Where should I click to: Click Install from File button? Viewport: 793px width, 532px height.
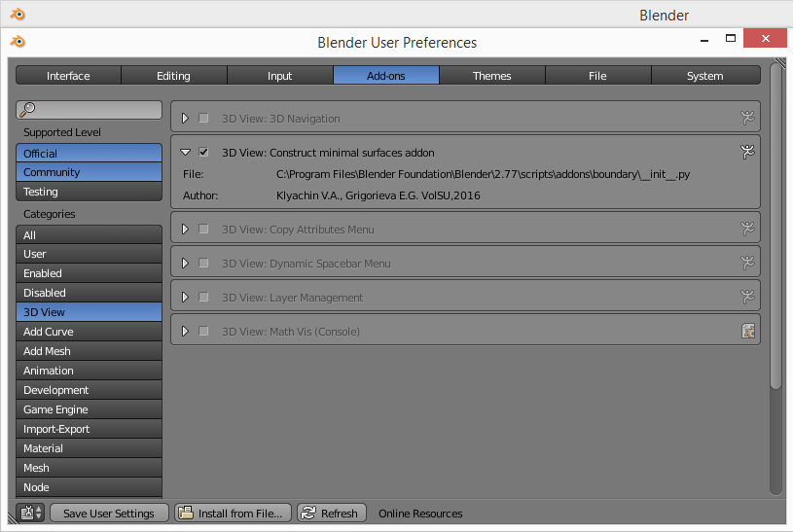click(x=234, y=513)
